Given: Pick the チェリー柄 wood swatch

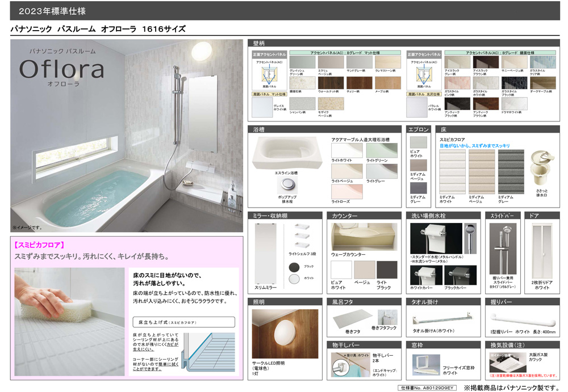Looking at the screenshot, I should [x=360, y=83].
